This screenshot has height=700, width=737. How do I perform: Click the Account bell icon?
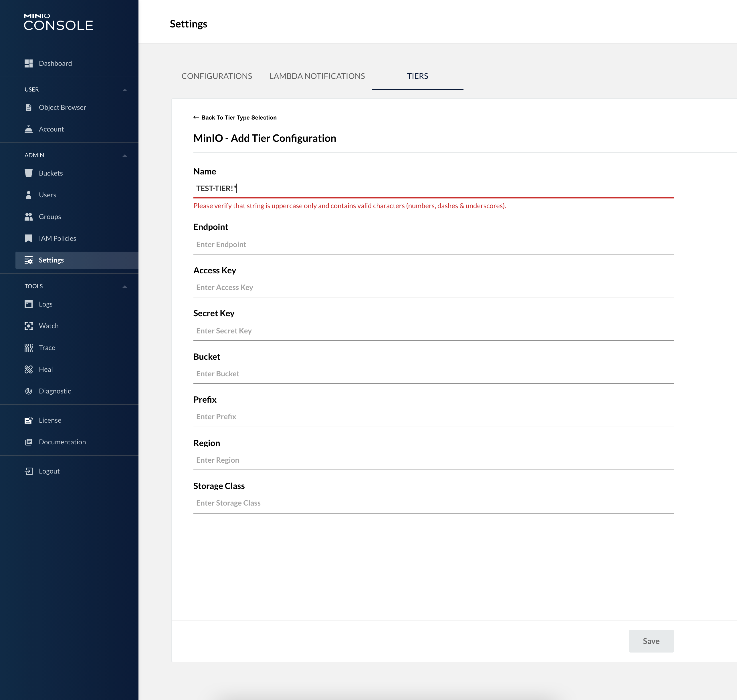click(29, 129)
